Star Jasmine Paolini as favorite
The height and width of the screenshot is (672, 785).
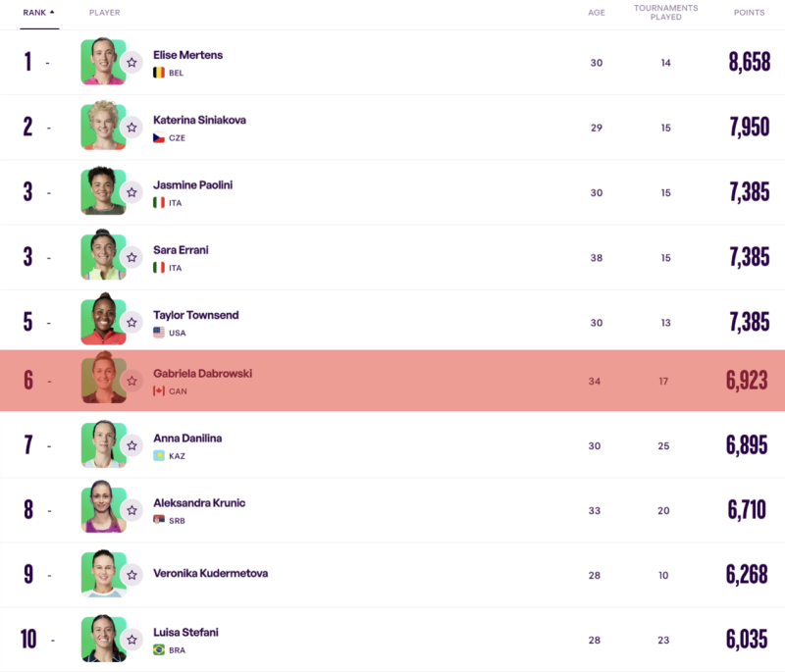[x=131, y=191]
